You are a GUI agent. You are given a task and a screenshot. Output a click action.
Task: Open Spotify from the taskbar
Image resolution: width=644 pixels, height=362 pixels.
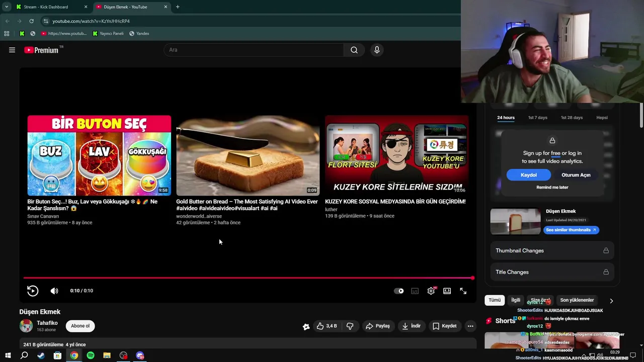pyautogui.click(x=91, y=355)
